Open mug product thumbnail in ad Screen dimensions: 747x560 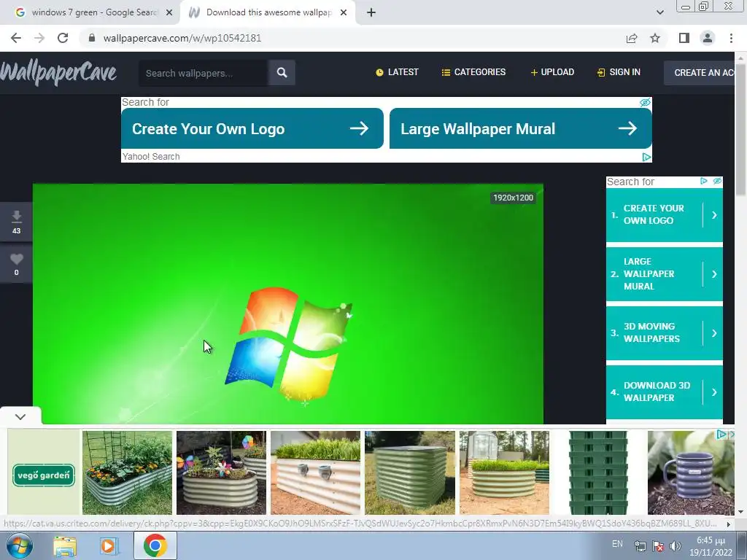point(691,473)
